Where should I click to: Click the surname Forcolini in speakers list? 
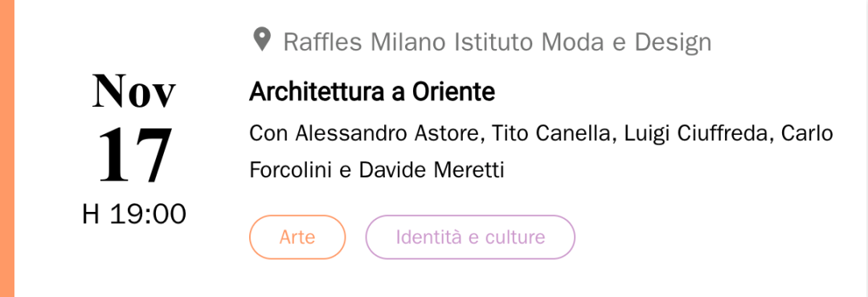pyautogui.click(x=291, y=170)
